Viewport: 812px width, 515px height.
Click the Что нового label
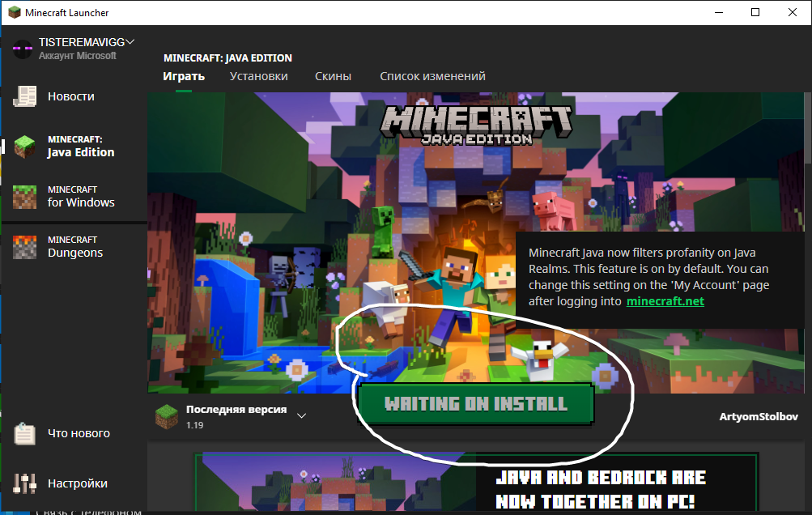[79, 433]
